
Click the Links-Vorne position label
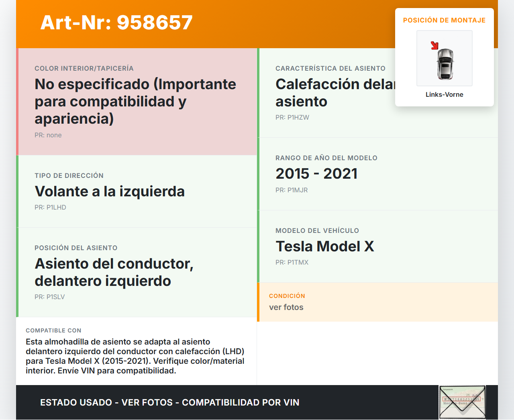click(x=444, y=94)
